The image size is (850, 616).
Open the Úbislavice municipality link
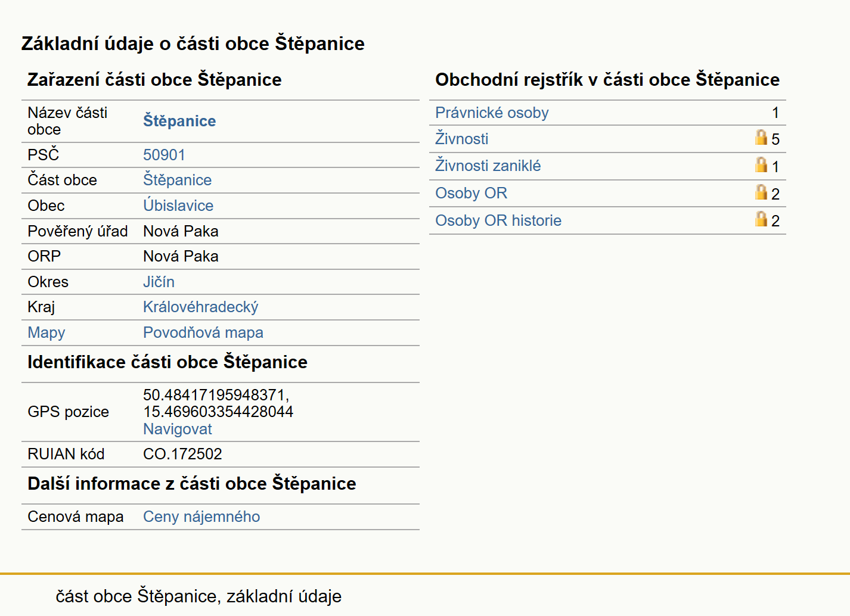[178, 206]
